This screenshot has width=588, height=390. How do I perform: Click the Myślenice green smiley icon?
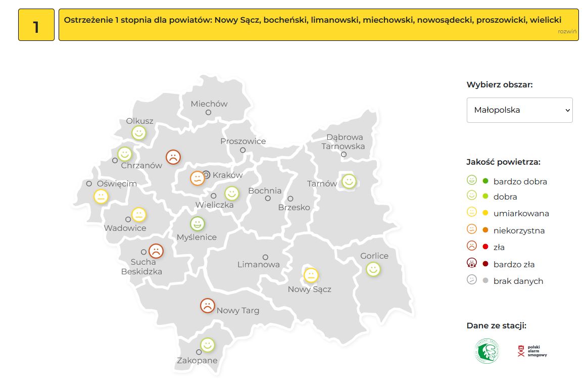pyautogui.click(x=197, y=223)
